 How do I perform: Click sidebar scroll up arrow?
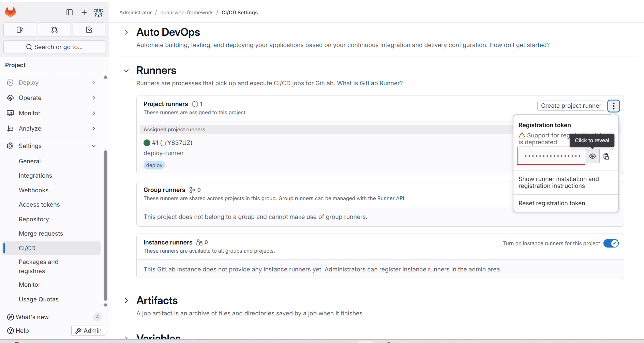[105, 77]
